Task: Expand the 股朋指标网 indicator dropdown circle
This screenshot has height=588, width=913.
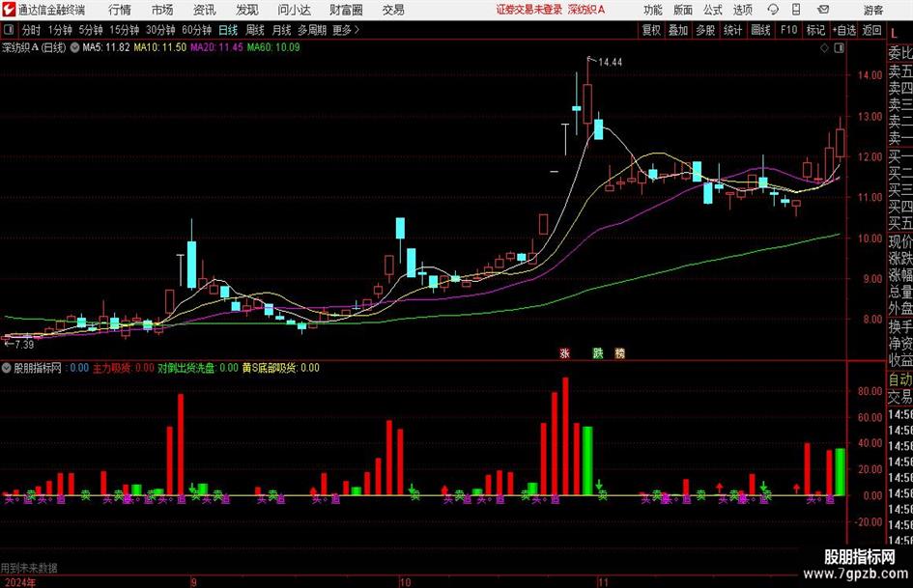Action: pos(7,367)
